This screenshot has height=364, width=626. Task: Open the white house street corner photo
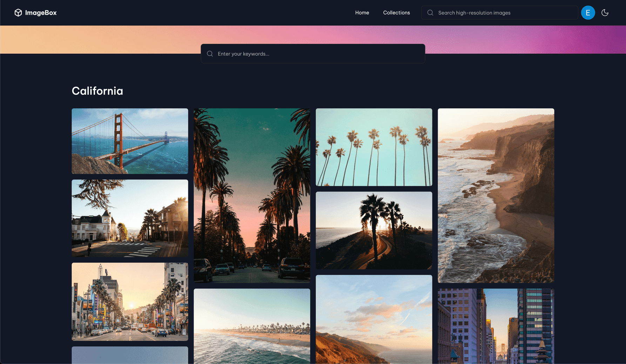[130, 218]
